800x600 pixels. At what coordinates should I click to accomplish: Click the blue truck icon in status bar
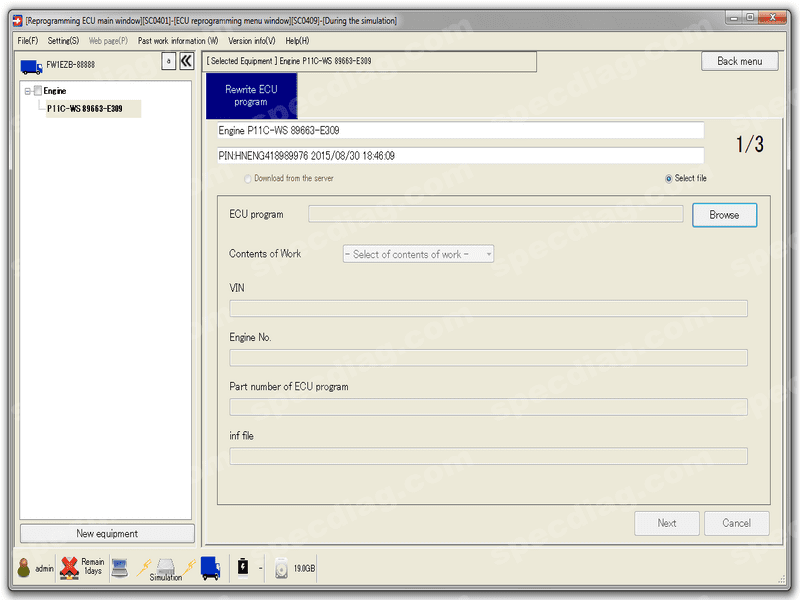tap(210, 568)
